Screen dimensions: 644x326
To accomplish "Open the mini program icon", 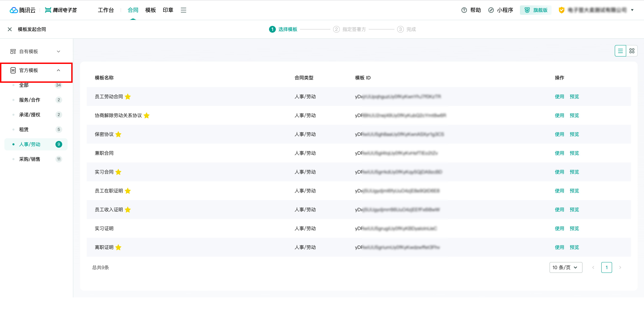I will tap(491, 10).
